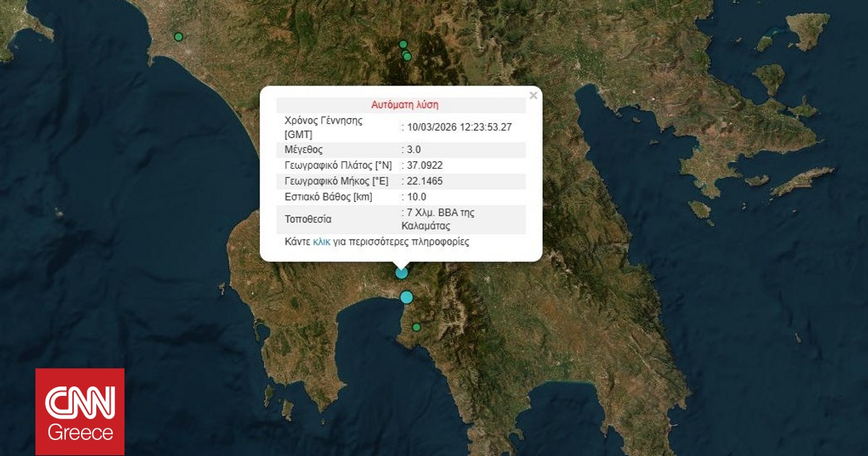868x456 pixels.
Task: Click the 'Αυτόματη λύση' red header
Action: 404,105
